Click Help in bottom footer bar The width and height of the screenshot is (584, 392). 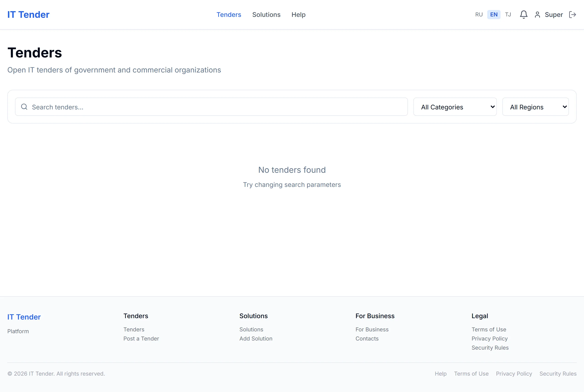[440, 374]
